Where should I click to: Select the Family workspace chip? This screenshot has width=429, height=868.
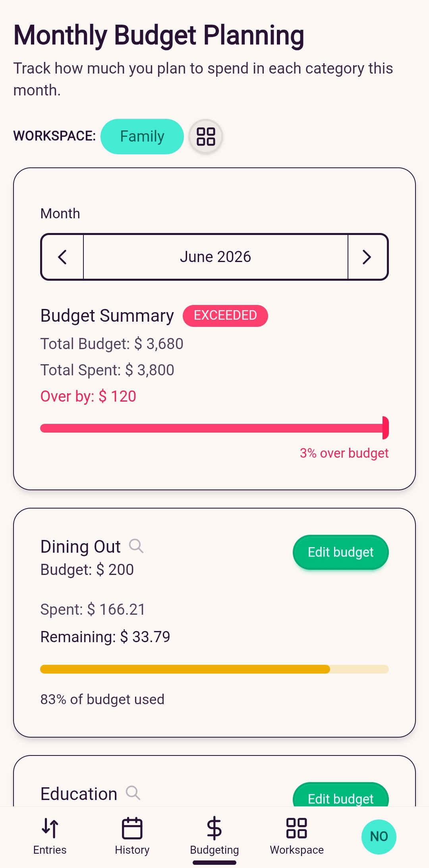click(x=142, y=136)
